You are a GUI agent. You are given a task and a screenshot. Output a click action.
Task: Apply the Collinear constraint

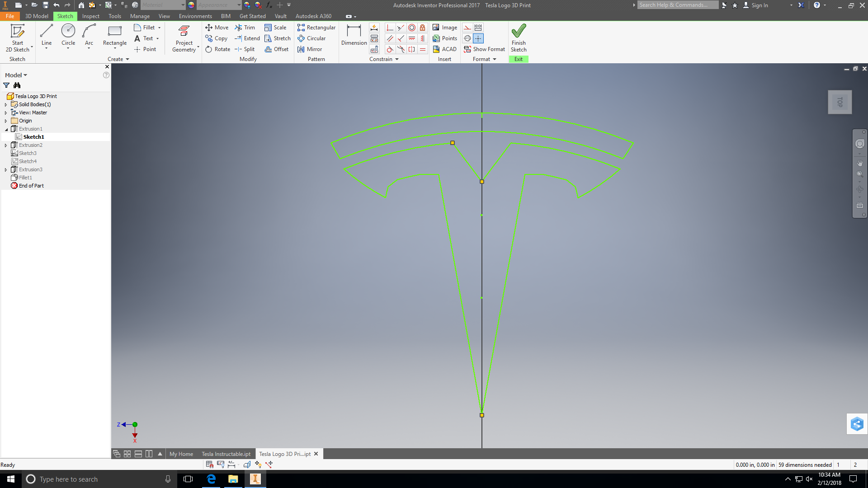point(401,28)
